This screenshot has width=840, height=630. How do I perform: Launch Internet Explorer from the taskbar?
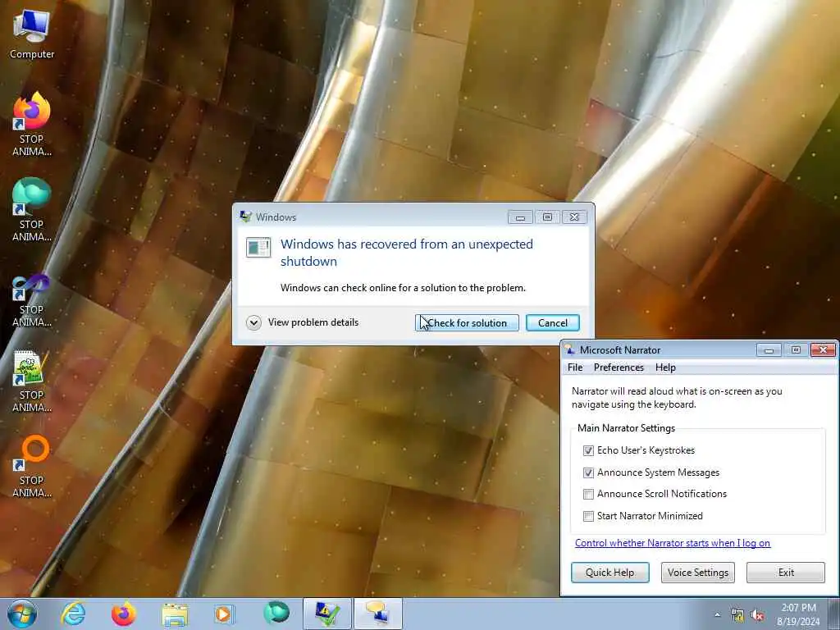tap(73, 614)
